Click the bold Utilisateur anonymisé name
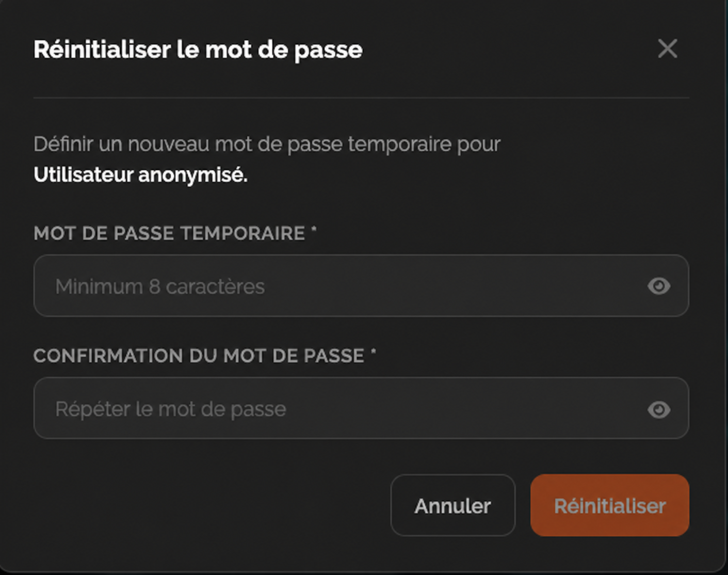This screenshot has height=575, width=728. point(140,175)
